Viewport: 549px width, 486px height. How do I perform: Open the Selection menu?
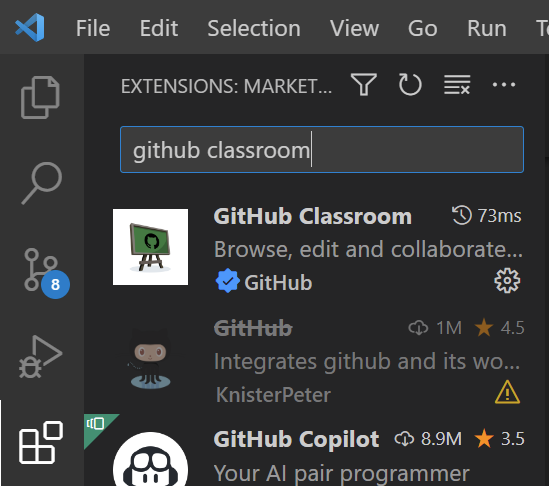tap(254, 28)
